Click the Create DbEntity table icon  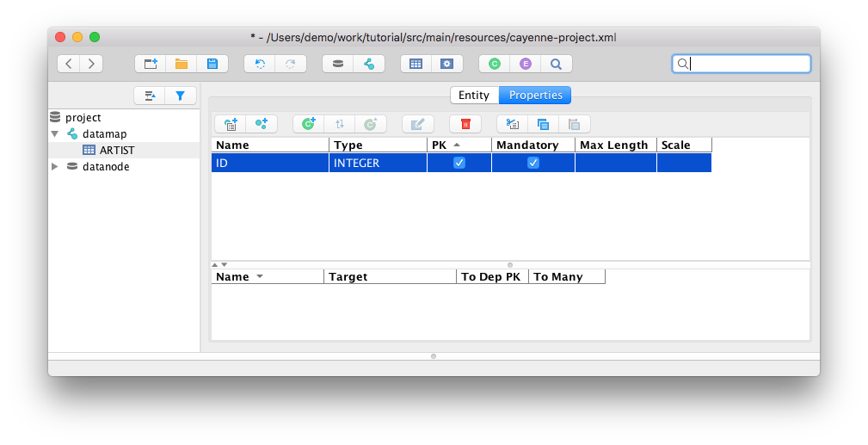pos(416,64)
